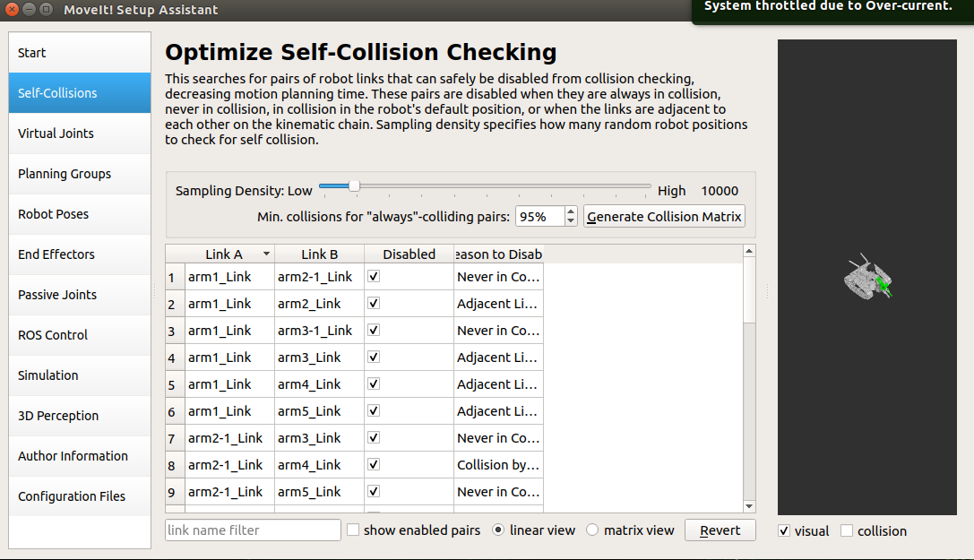This screenshot has height=560, width=974.
Task: Enable show enabled pairs checkbox
Action: 353,530
